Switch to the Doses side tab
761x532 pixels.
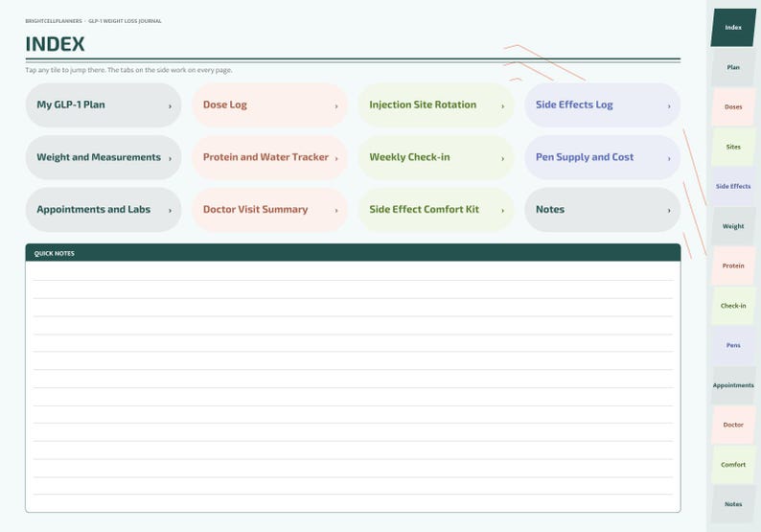click(733, 106)
